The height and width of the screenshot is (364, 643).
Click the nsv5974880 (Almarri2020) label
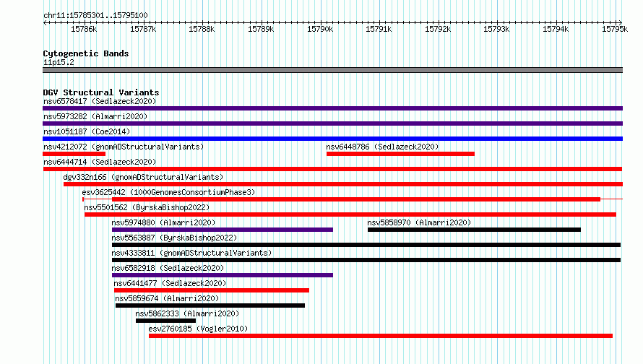pos(163,222)
